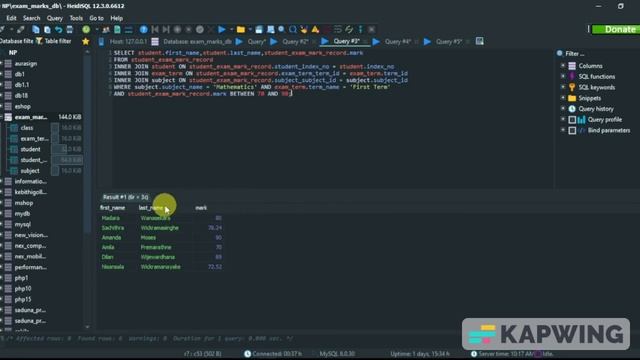Select the Result #1 results tab
The width and height of the screenshot is (640, 360).
(125, 197)
